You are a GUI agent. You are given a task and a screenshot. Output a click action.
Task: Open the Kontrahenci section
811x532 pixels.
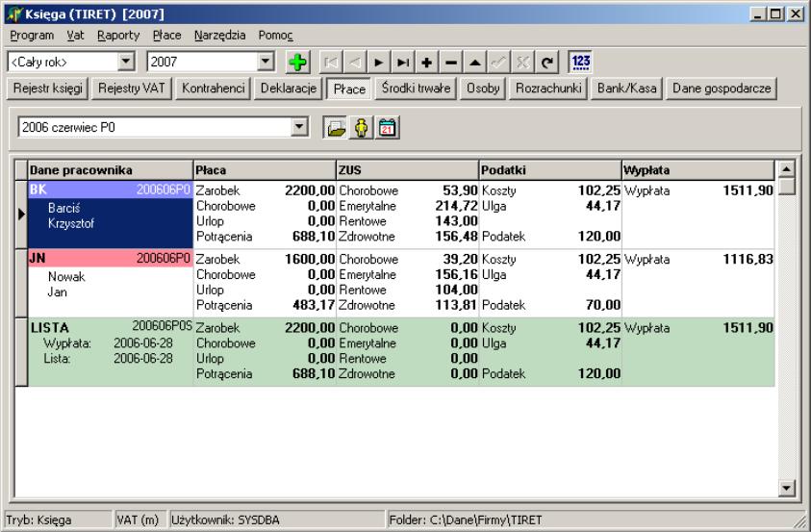tap(214, 89)
